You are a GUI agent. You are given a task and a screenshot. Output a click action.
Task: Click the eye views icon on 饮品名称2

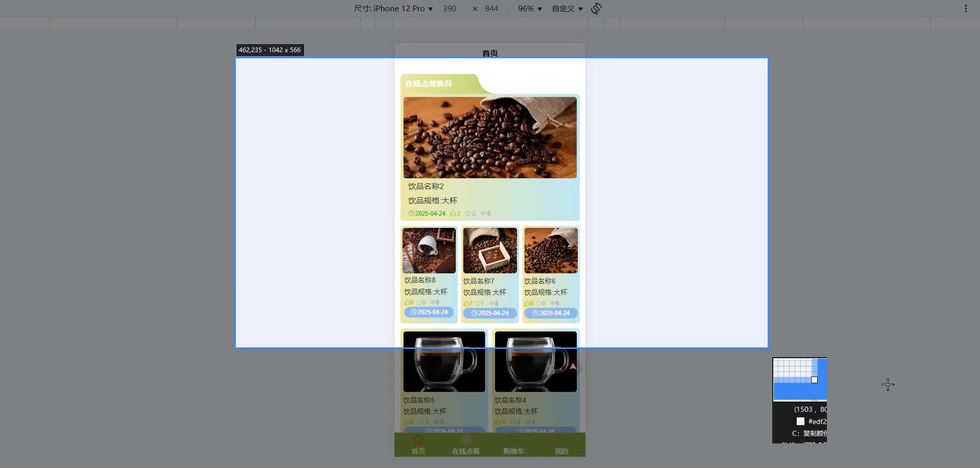click(483, 214)
